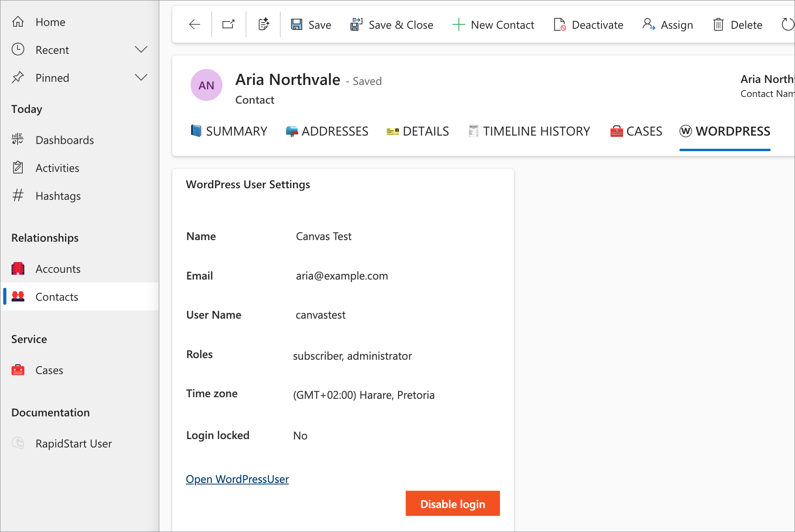Viewport: 795px width, 532px height.
Task: Click the user name canvastest
Action: click(321, 315)
